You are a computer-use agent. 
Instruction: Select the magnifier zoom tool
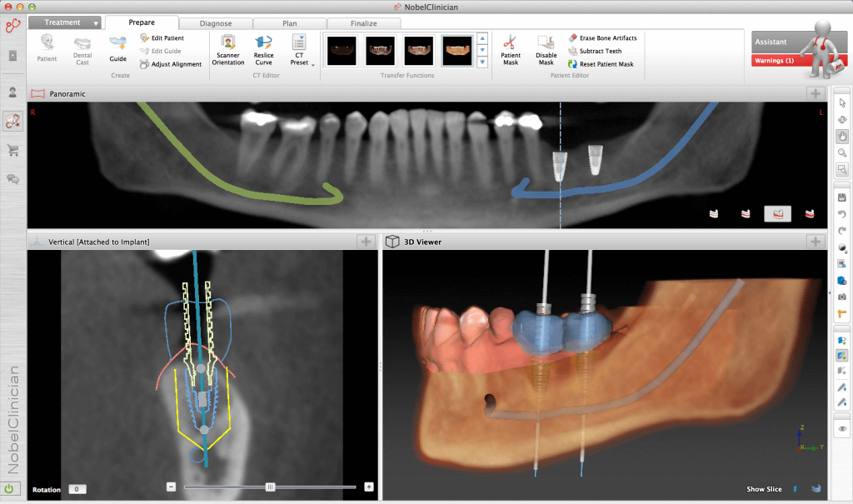coord(842,153)
